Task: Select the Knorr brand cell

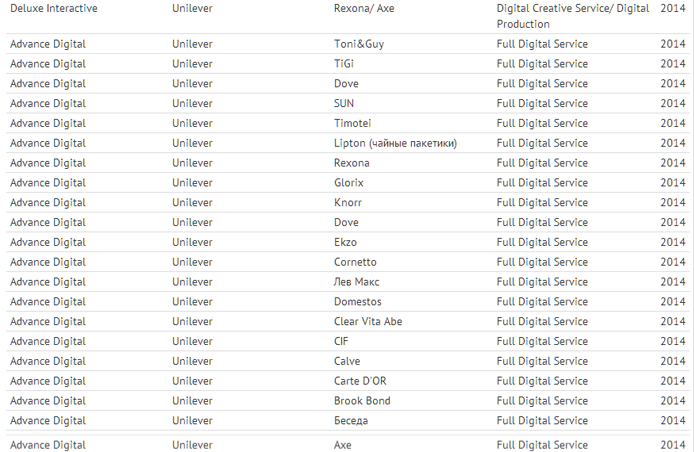Action: coord(348,202)
